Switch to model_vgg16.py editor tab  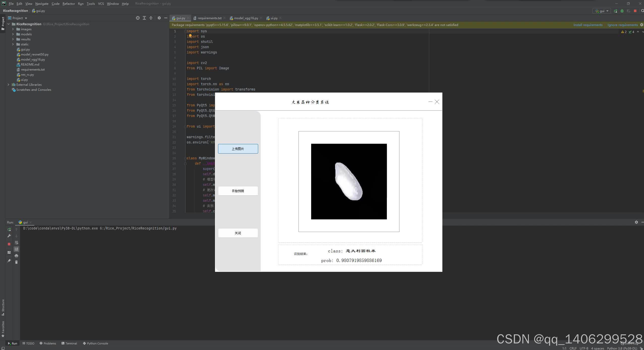tap(246, 18)
